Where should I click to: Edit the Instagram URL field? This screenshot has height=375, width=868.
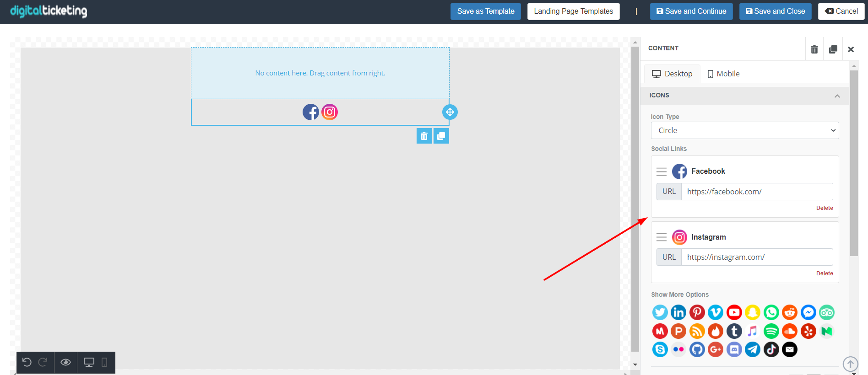point(757,257)
